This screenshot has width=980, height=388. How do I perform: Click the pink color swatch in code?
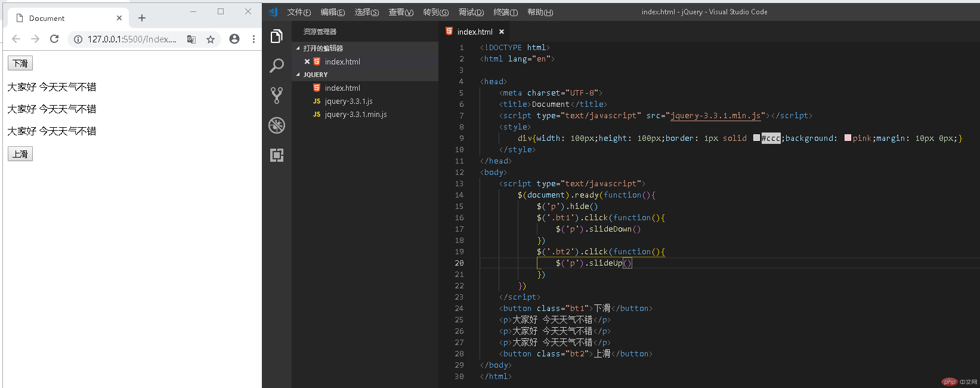tap(848, 138)
